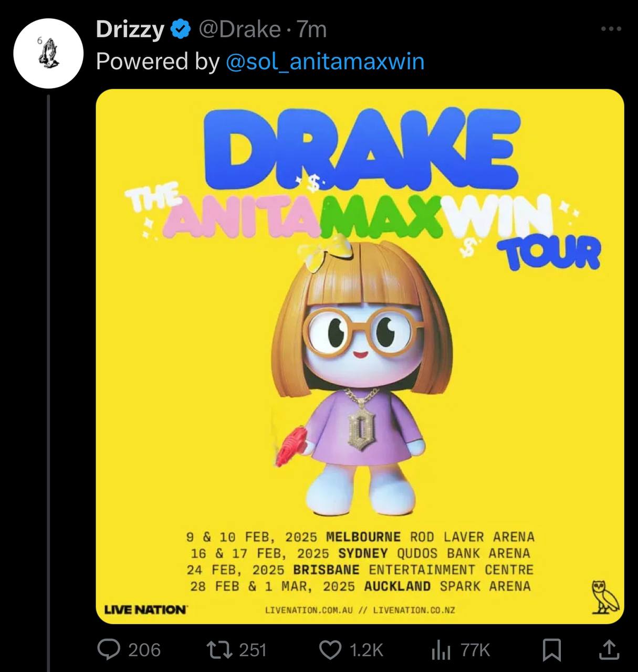
Task: Click Drake's verified blue checkmark badge
Action: pyautogui.click(x=180, y=30)
